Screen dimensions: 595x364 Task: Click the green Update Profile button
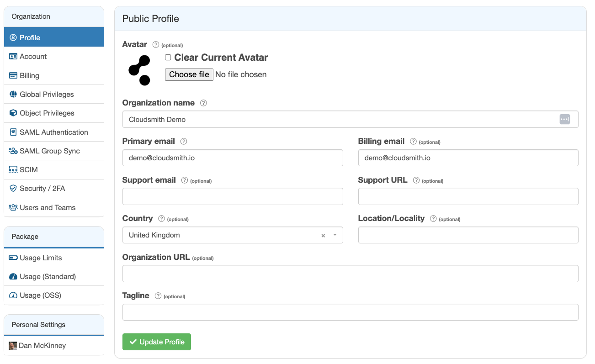click(157, 342)
